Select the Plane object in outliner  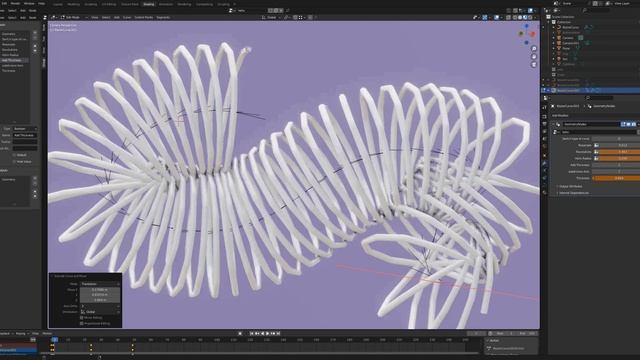[x=567, y=48]
